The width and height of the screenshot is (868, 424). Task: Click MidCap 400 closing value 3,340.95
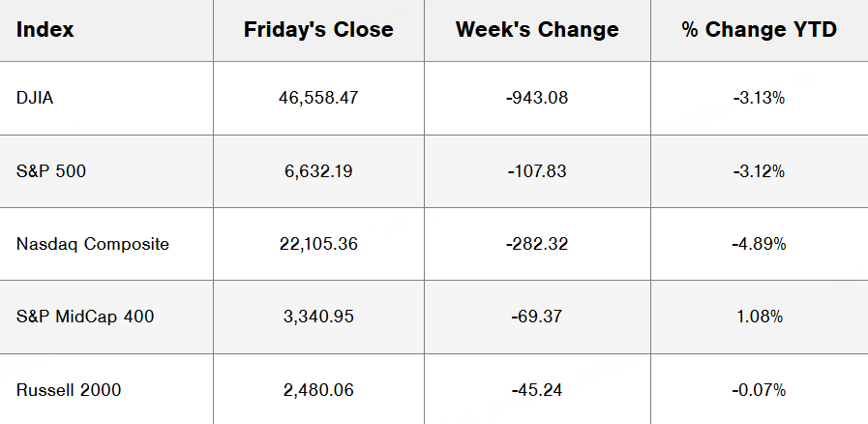tap(318, 317)
